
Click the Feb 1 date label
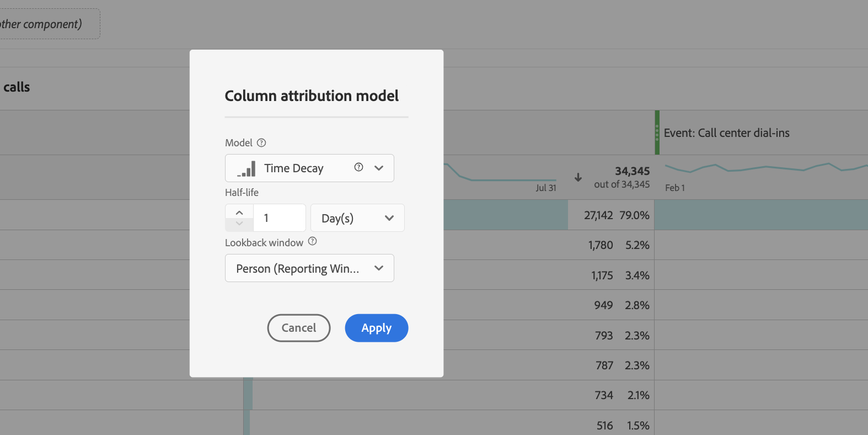coord(675,188)
